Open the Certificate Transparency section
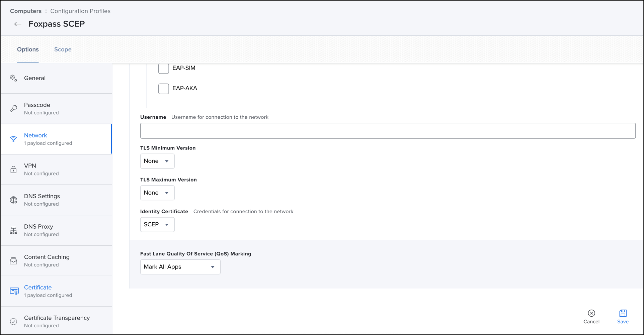Viewport: 644px width, 335px height. [56, 321]
